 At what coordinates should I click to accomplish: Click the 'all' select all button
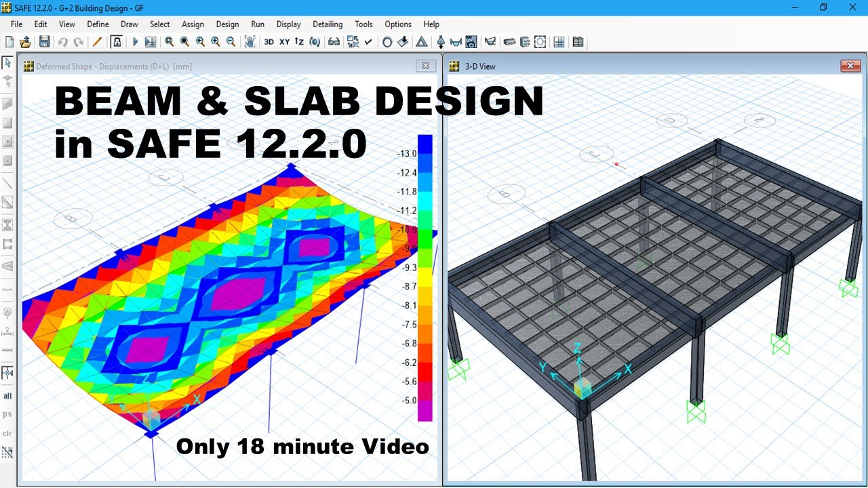pos(7,396)
